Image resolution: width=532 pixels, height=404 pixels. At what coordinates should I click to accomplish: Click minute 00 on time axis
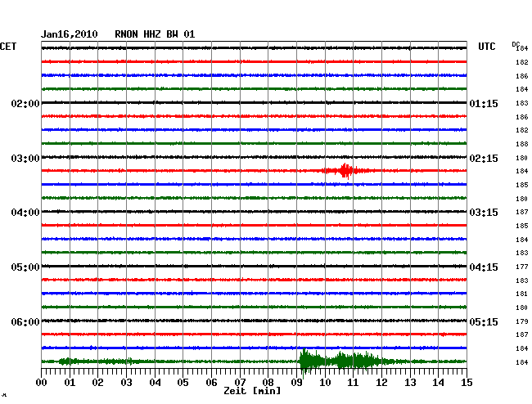coord(42,382)
